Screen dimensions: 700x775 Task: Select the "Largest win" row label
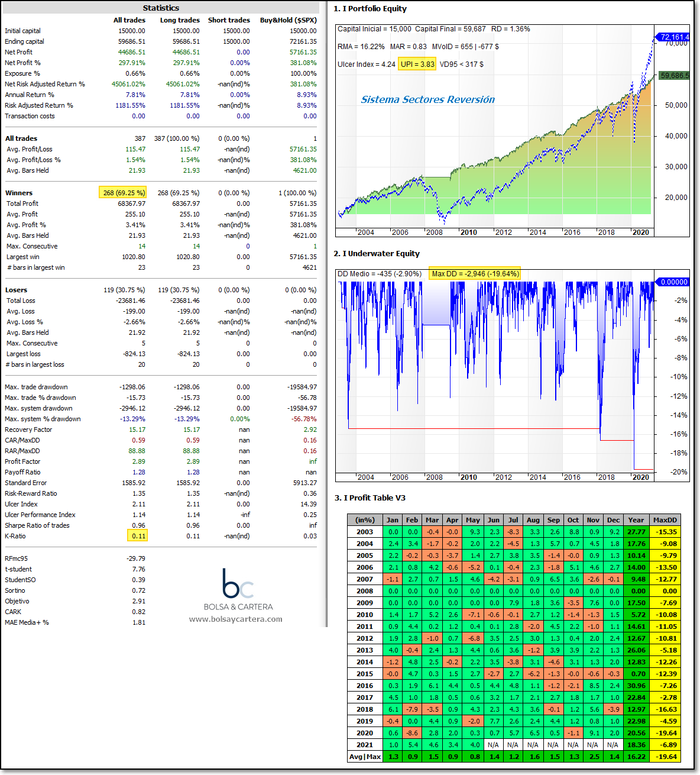pyautogui.click(x=23, y=257)
